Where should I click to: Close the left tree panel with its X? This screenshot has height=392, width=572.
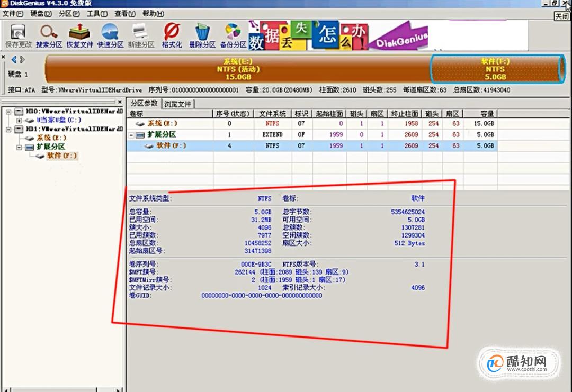pos(120,102)
